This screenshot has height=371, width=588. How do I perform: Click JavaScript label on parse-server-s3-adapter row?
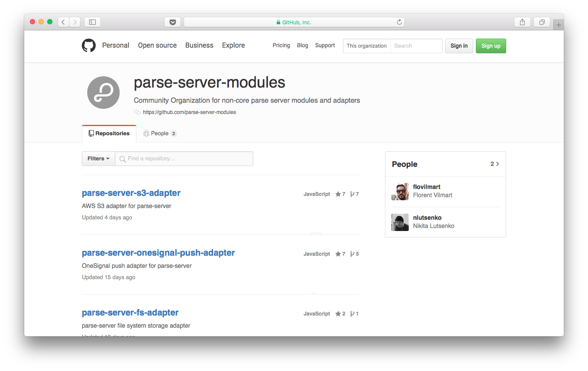(317, 194)
